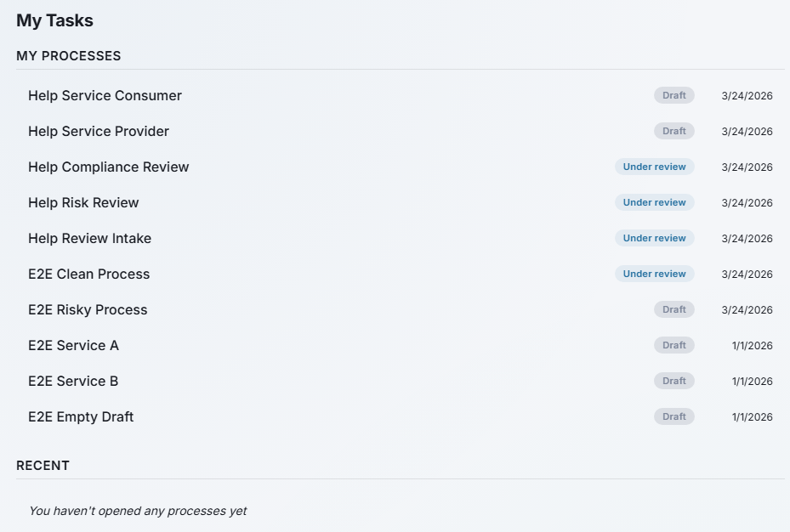Screen dimensions: 790x532
Task: Select the E2E Risky Process entry
Action: (x=88, y=309)
